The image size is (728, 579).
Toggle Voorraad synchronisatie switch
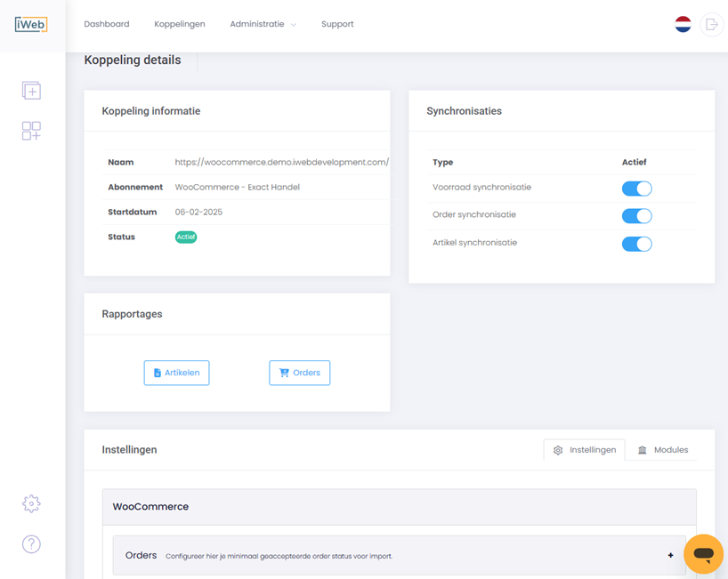pyautogui.click(x=636, y=189)
